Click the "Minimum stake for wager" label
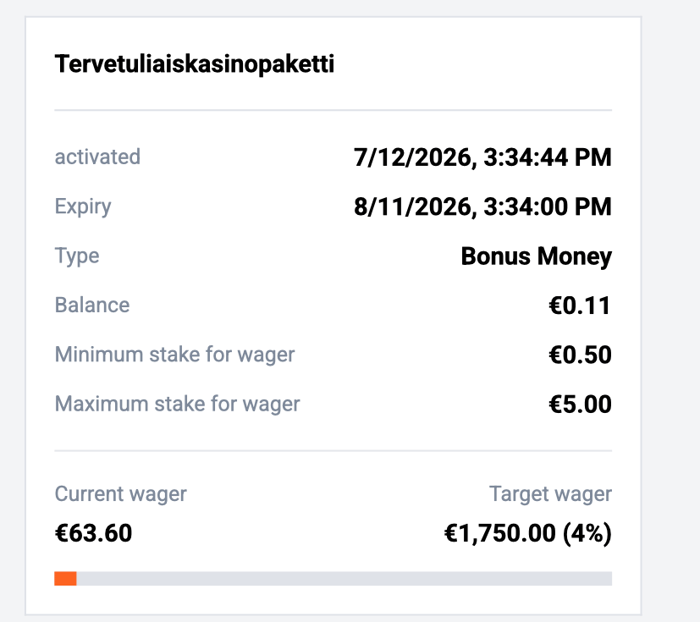This screenshot has height=622, width=700. 175,355
